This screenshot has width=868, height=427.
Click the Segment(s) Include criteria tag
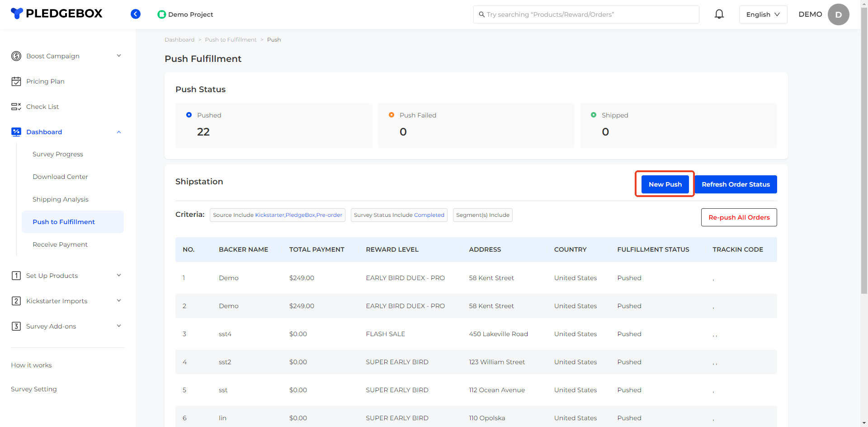483,215
